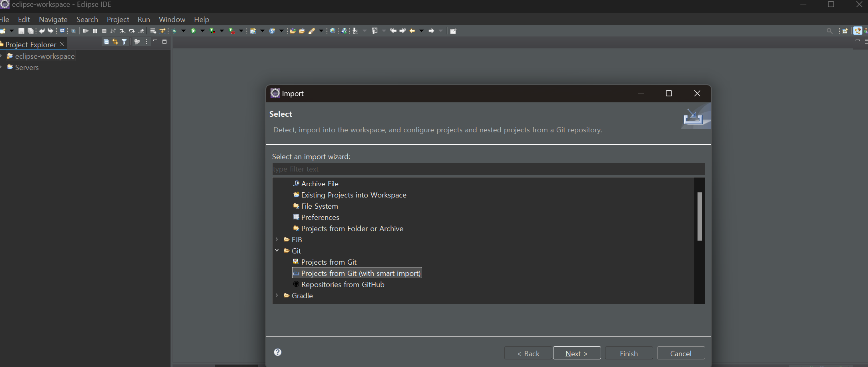The image size is (868, 367).
Task: Click the Open Type folder icon
Action: pyautogui.click(x=293, y=31)
